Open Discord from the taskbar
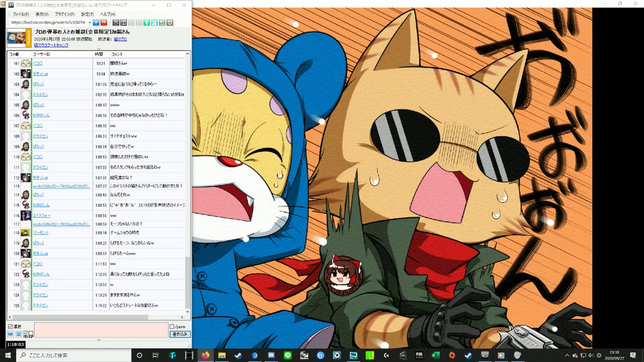The width and height of the screenshot is (644, 362). click(x=271, y=355)
